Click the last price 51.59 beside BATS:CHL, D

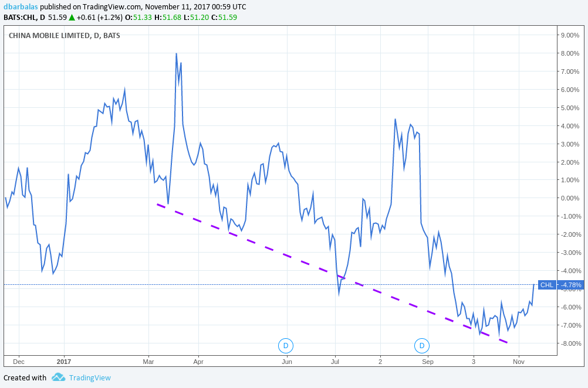point(58,17)
